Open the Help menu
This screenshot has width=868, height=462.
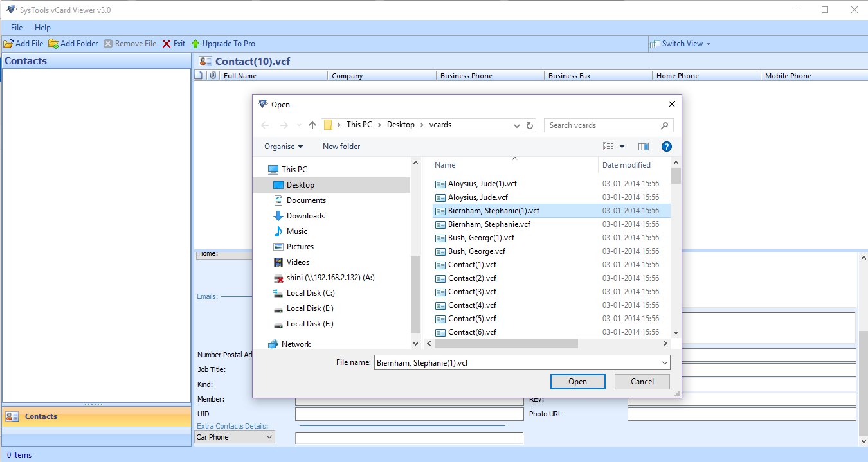(42, 28)
